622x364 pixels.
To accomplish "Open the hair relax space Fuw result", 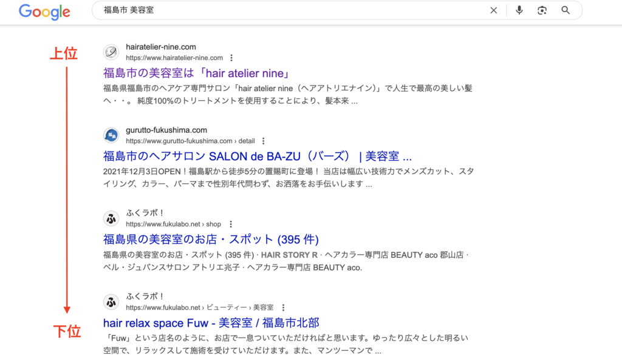I will coord(211,323).
